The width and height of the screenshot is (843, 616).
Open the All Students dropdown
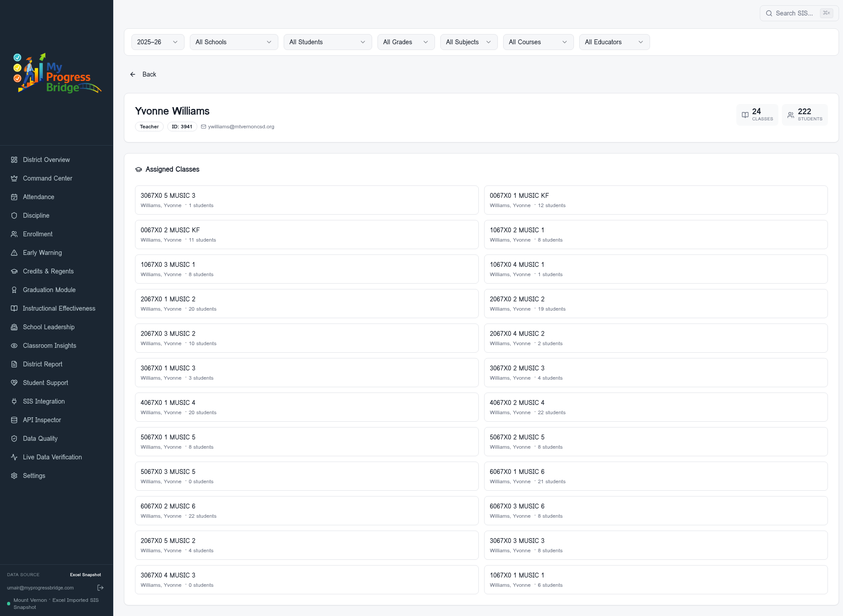click(328, 42)
